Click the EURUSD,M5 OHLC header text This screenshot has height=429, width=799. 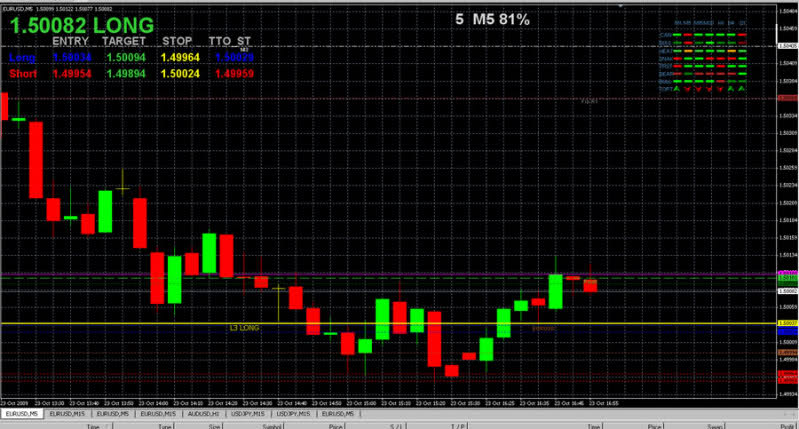point(58,9)
